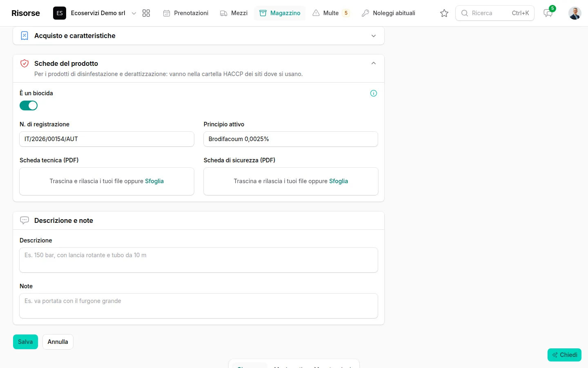Image resolution: width=588 pixels, height=368 pixels.
Task: Click the Annulla button
Action: coord(58,342)
